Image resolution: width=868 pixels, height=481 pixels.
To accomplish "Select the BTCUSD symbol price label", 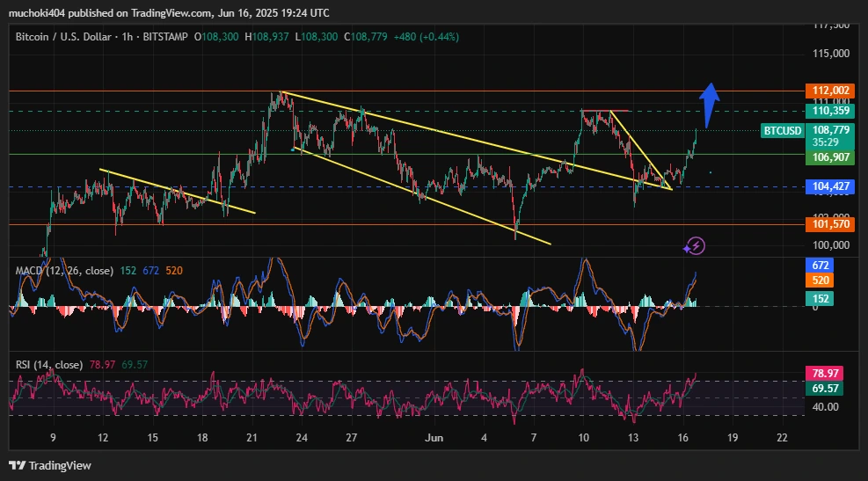I will point(782,131).
